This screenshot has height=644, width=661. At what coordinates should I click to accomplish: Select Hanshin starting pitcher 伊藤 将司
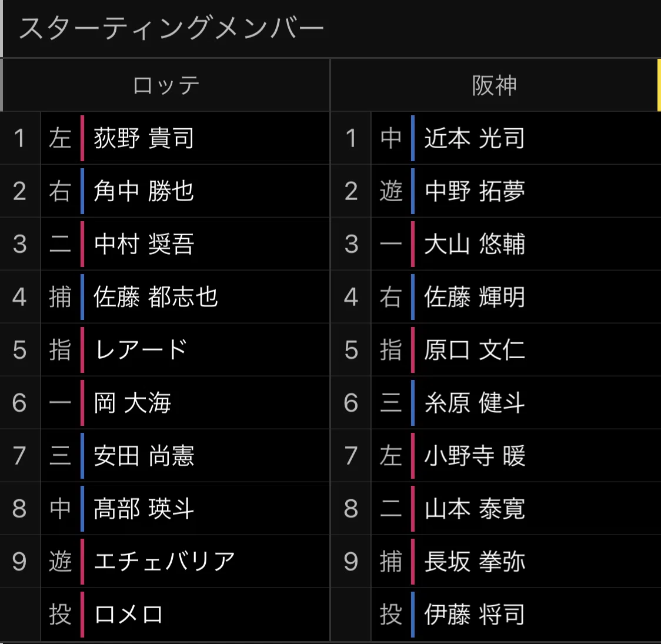(475, 615)
